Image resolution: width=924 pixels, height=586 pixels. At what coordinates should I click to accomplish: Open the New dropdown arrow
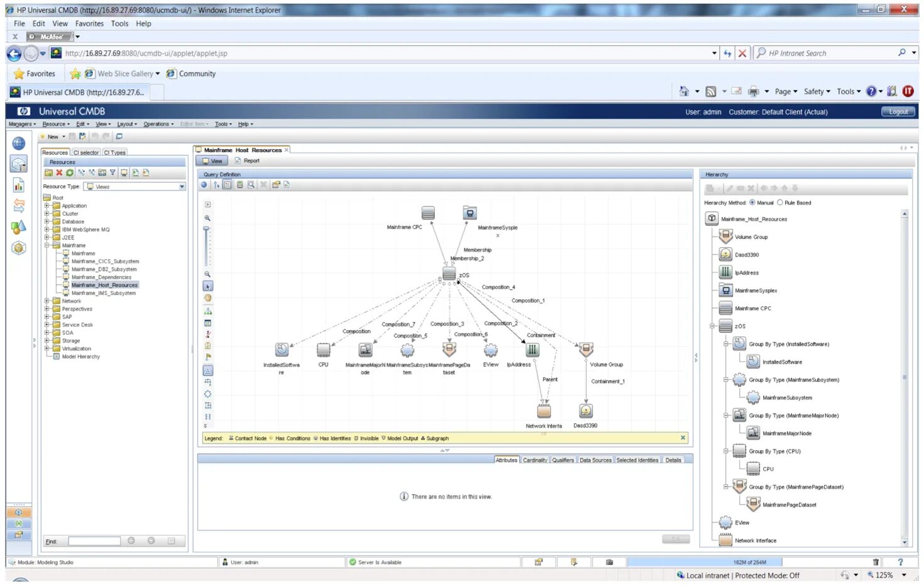[63, 136]
